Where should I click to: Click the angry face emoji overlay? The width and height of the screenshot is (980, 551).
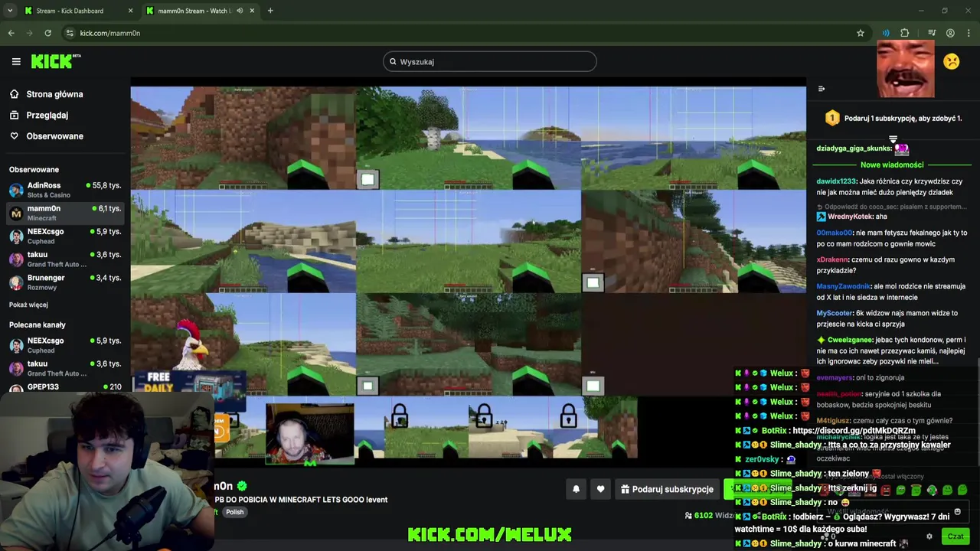952,61
